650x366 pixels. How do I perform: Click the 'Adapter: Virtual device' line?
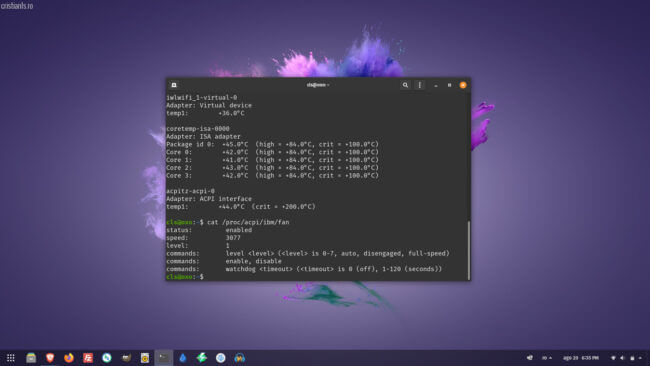209,105
